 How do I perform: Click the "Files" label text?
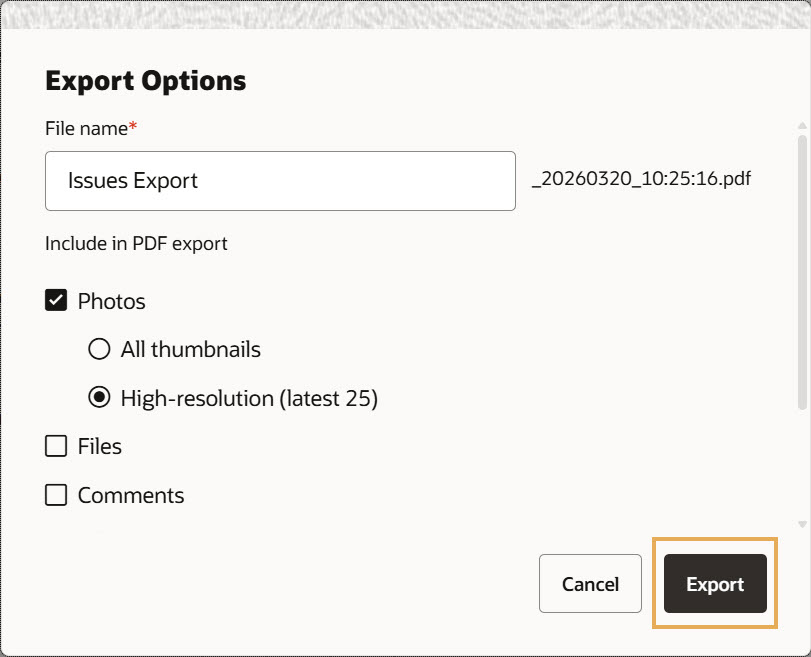tap(100, 446)
